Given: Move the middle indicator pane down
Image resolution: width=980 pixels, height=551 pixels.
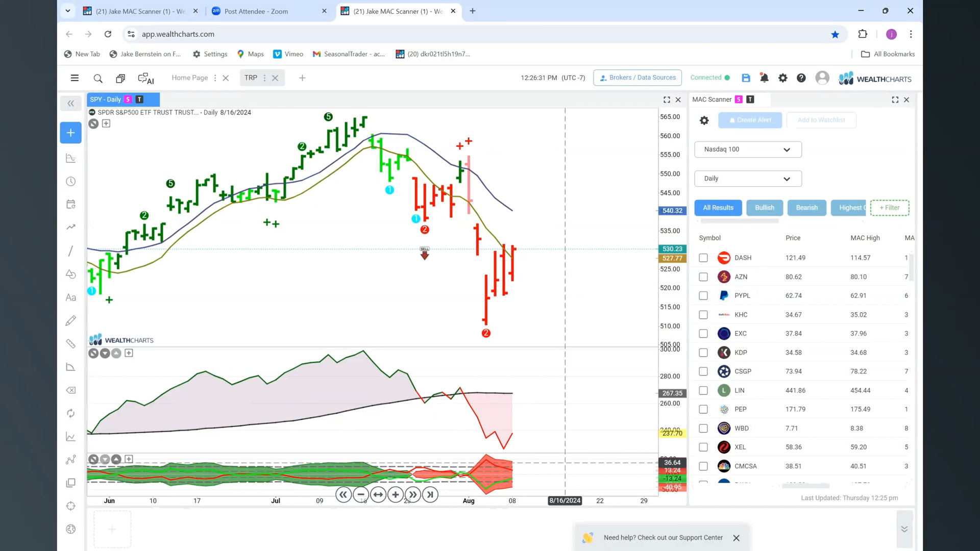Looking at the screenshot, I should 105,353.
